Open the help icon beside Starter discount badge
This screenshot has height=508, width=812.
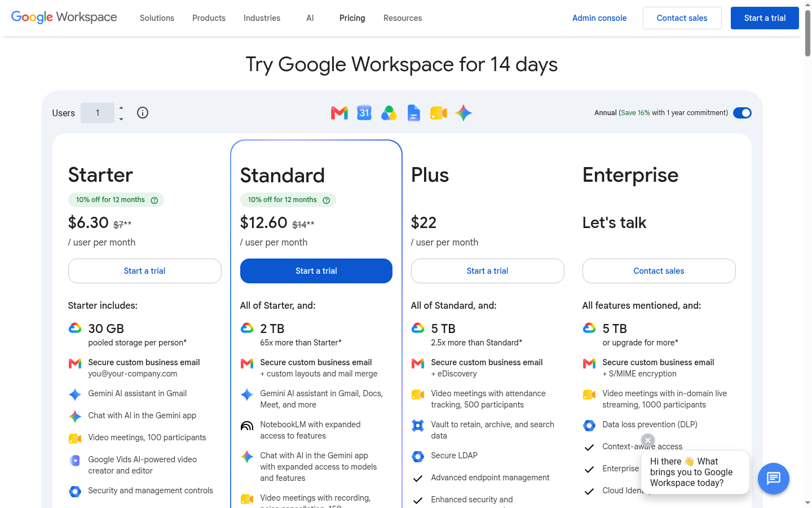[155, 200]
